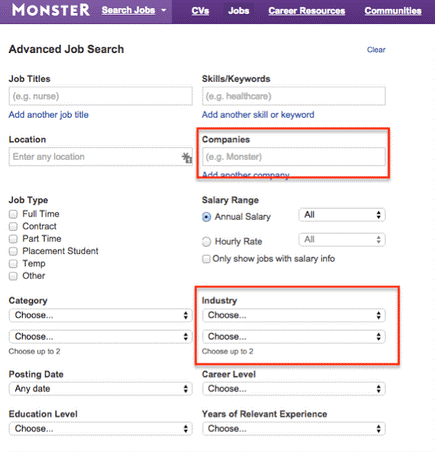This screenshot has height=454, width=436.
Task: Enable Only show jobs with salary info
Action: point(206,259)
